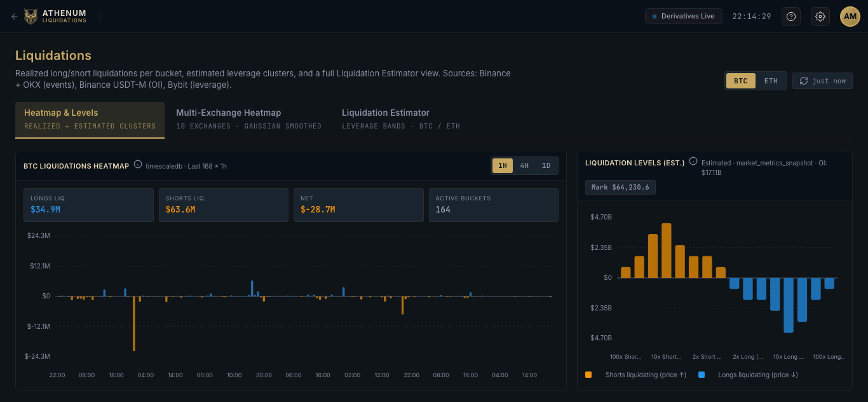Open the settings gear icon

tap(820, 17)
